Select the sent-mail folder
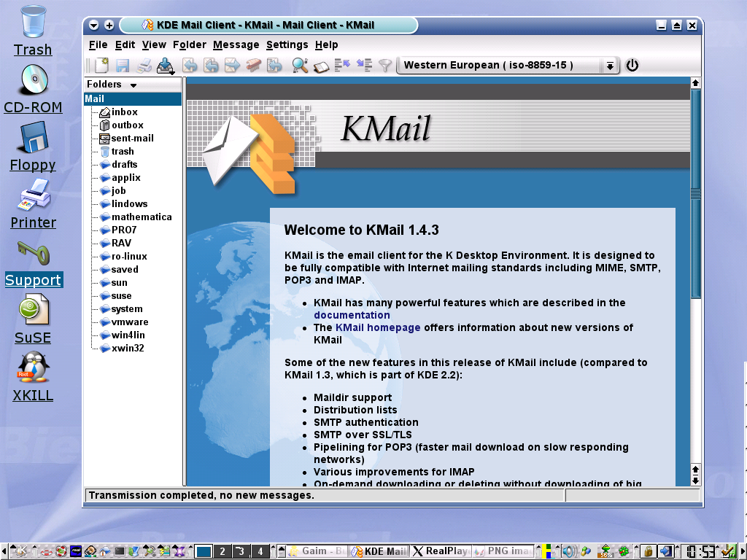Viewport: 747px width, 560px height. pos(132,138)
